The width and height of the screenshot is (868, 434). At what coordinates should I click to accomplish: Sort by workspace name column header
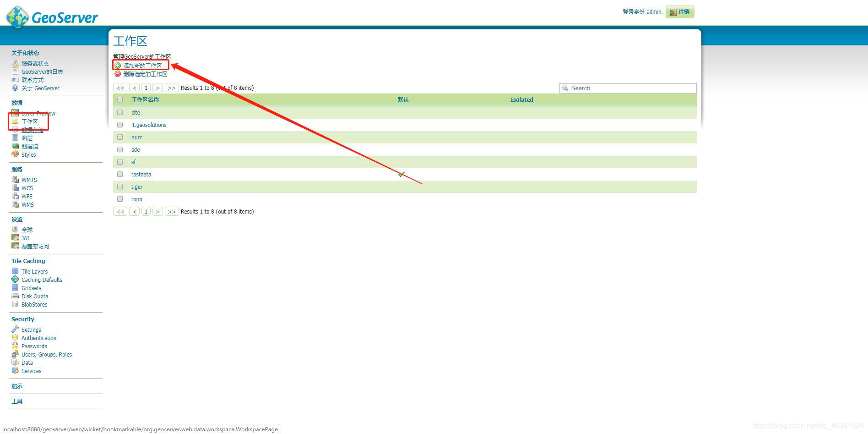tap(145, 99)
